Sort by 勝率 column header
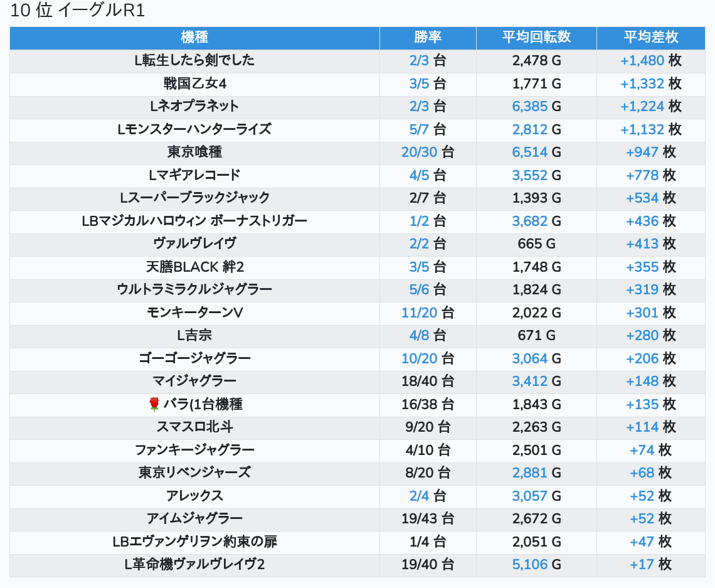 click(x=428, y=38)
